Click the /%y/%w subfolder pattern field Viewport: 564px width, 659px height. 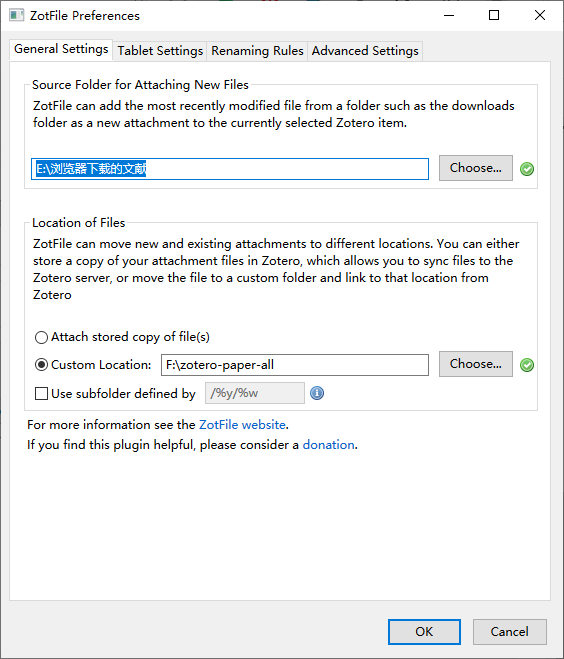(x=255, y=393)
